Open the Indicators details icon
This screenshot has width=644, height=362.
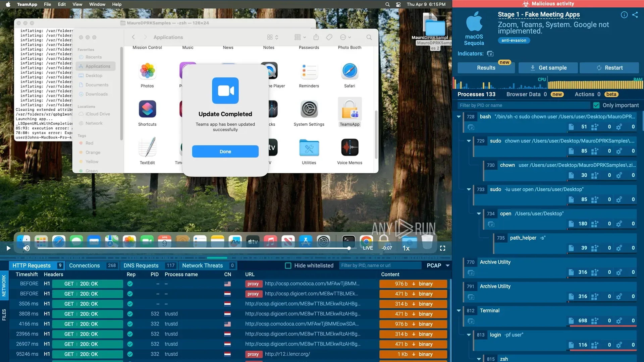pos(490,54)
